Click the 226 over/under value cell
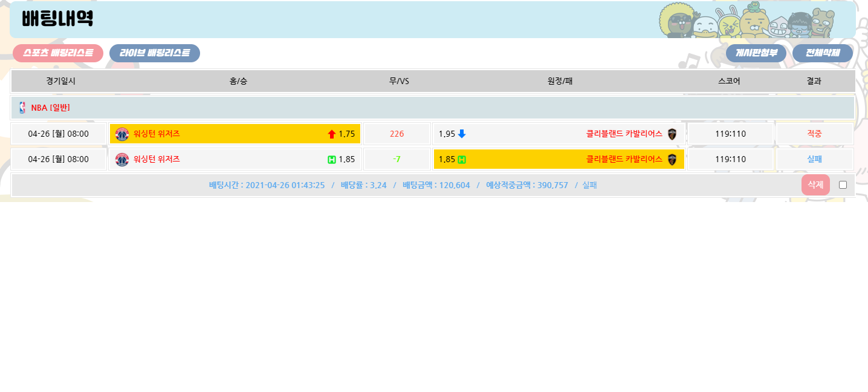Viewport: 868px width, 392px height. pos(397,134)
